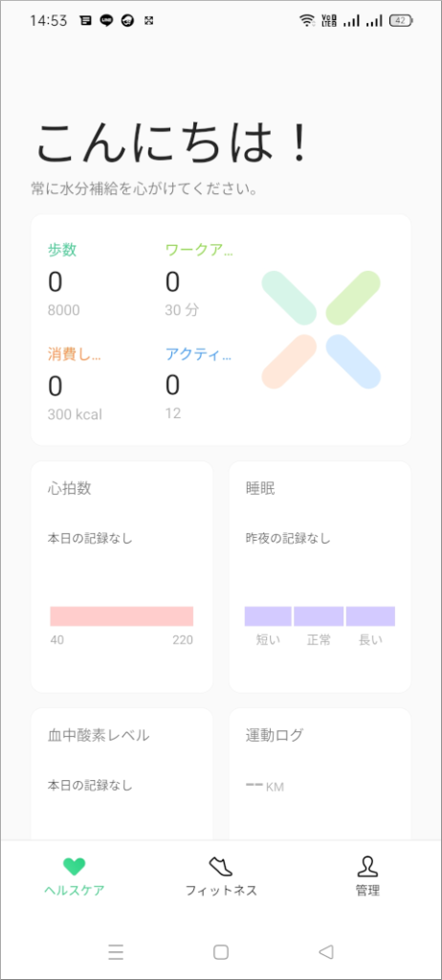
Task: Open the 睡眠 sleep card
Action: pyautogui.click(x=320, y=577)
